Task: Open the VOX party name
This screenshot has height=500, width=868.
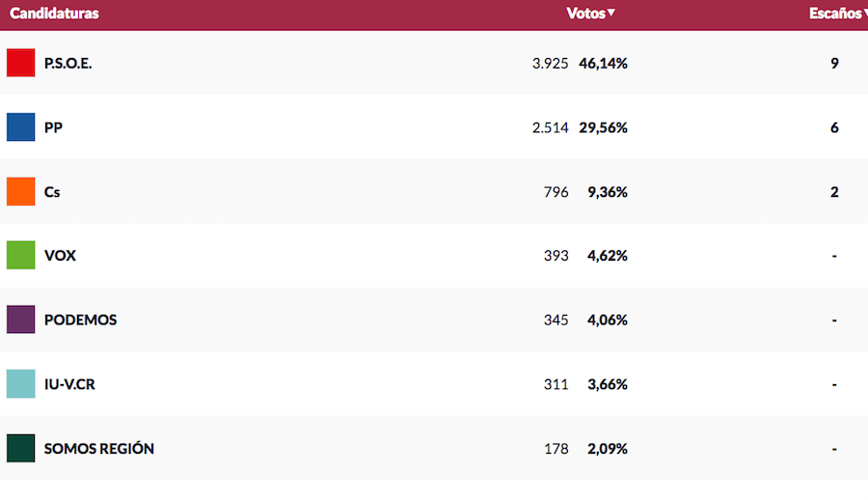Action: [60, 256]
